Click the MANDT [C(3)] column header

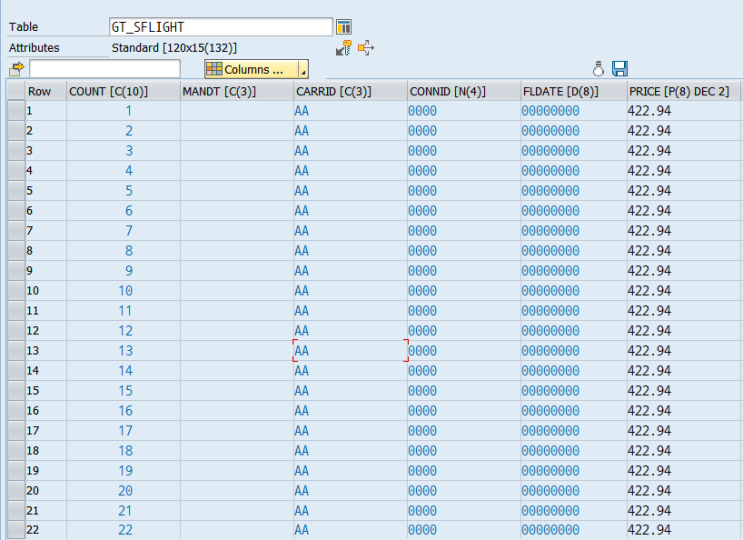click(237, 91)
